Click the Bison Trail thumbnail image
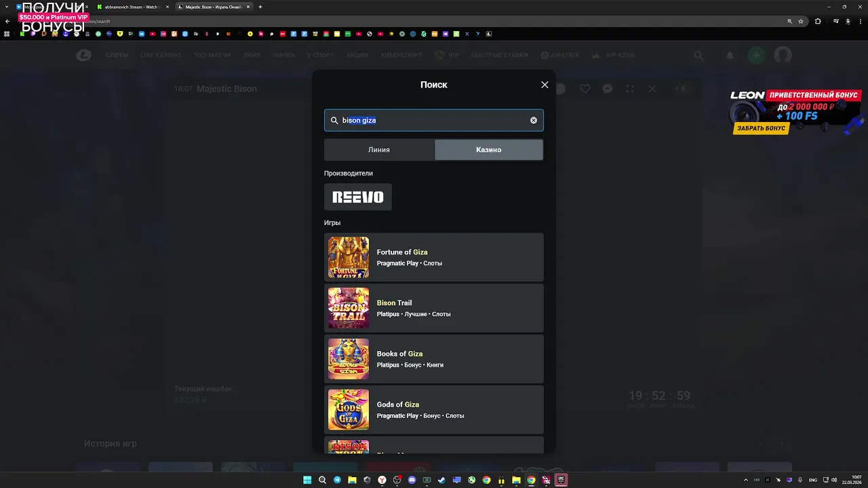Viewport: 868px width, 488px height. tap(349, 308)
